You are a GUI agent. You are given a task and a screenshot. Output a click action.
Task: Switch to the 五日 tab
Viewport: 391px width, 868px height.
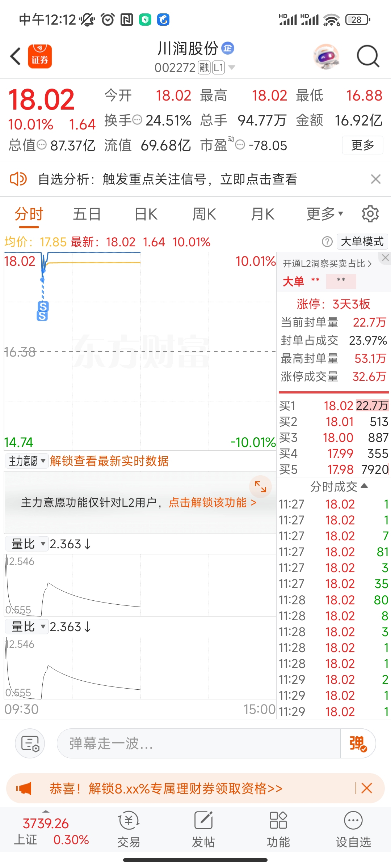pos(87,214)
